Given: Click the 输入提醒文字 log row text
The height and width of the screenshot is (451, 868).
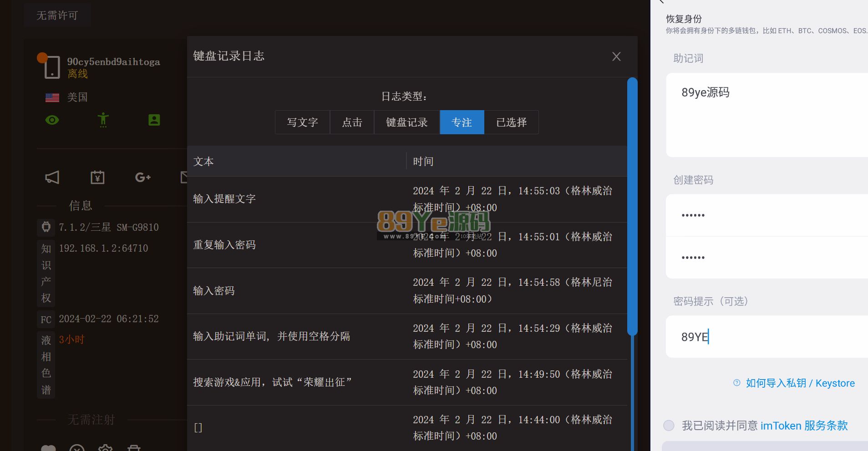Looking at the screenshot, I should point(224,199).
